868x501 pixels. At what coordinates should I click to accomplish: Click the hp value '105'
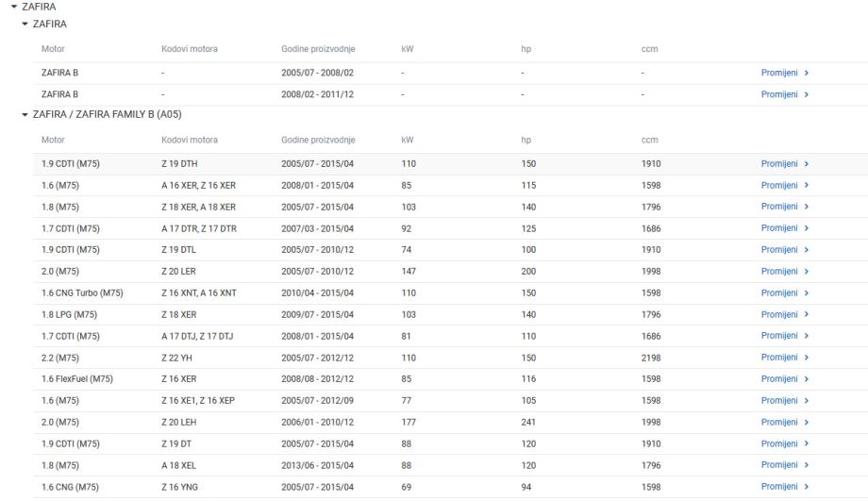coord(528,400)
